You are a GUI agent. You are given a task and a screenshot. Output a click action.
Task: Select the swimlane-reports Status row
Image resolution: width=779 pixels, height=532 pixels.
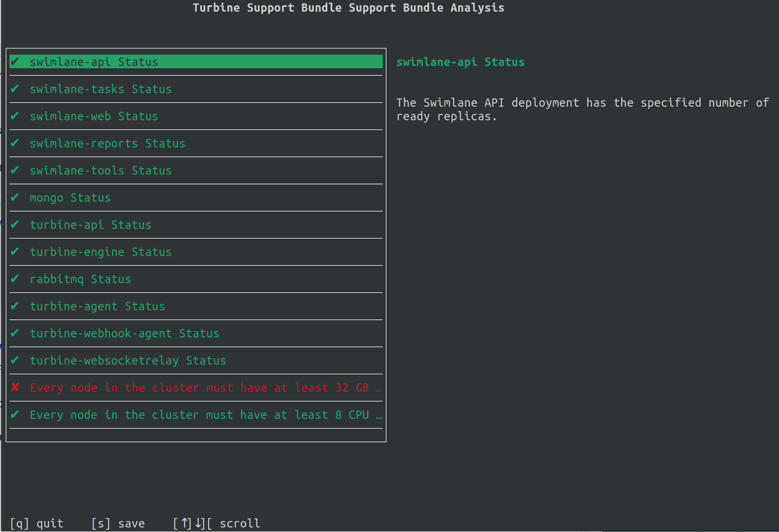pos(196,143)
